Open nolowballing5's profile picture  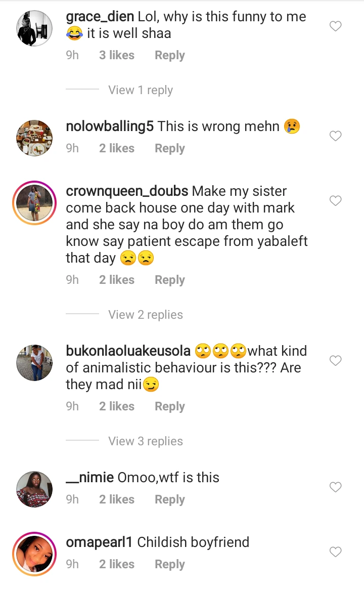[34, 138]
